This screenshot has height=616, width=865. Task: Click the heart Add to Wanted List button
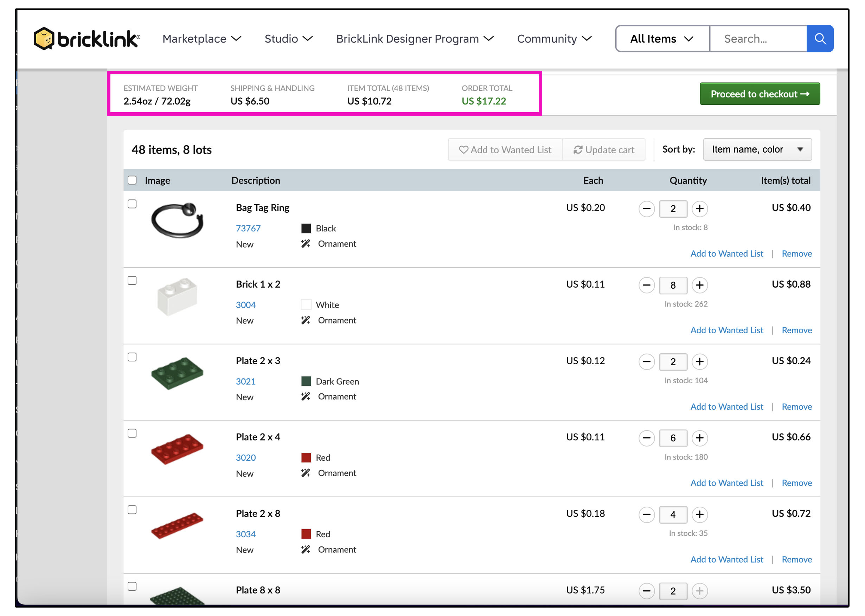(x=505, y=150)
